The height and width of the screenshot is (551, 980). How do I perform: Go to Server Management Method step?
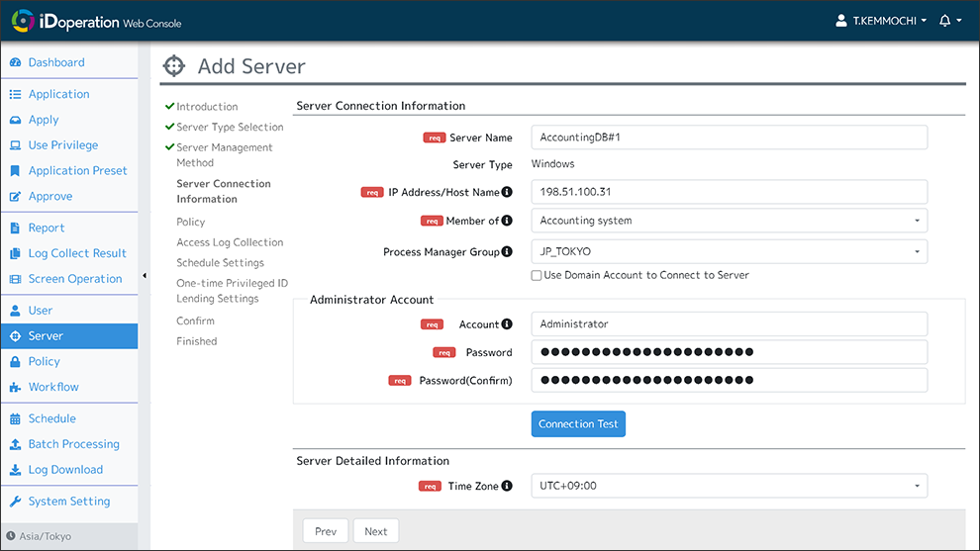tap(225, 155)
